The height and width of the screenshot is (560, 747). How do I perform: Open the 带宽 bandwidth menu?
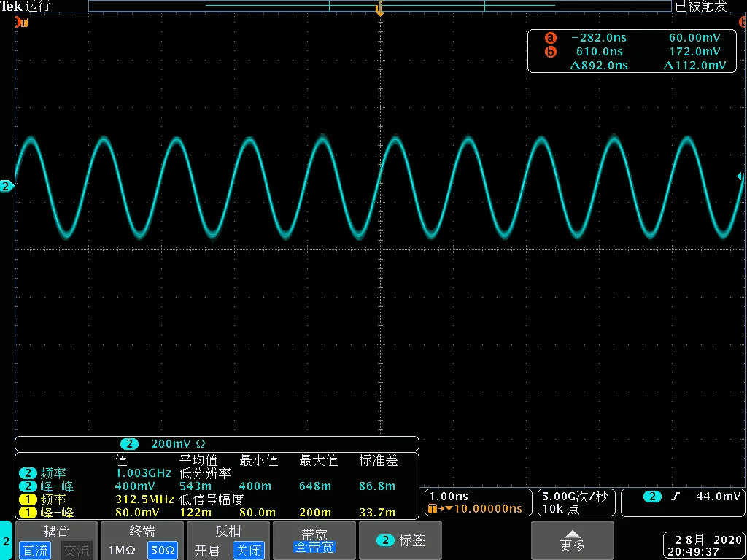(314, 540)
